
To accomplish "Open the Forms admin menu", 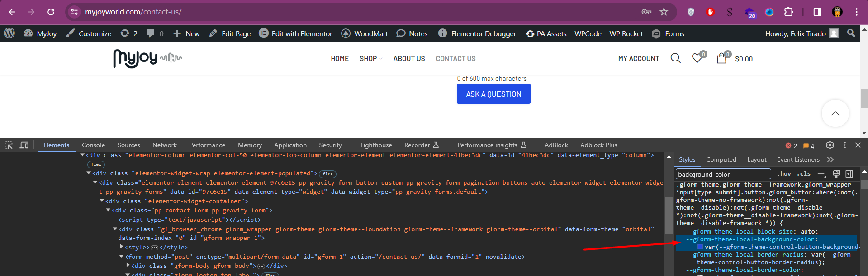I will tap(668, 33).
